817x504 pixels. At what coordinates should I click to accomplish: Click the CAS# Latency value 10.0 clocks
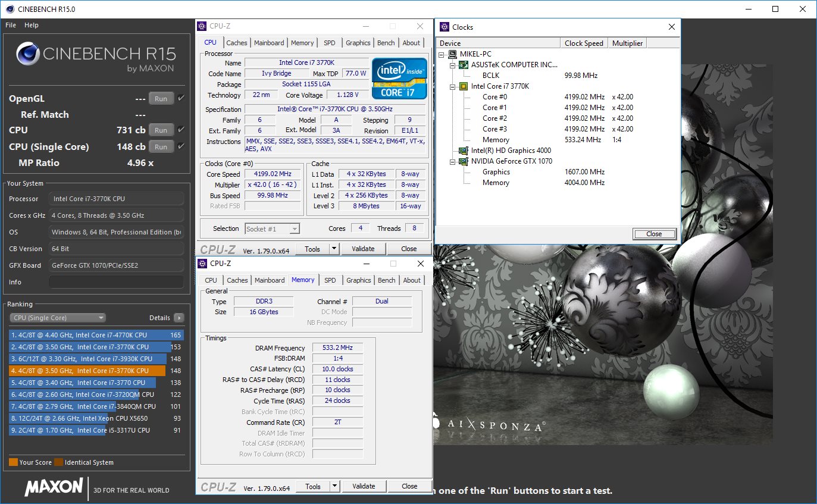[337, 369]
